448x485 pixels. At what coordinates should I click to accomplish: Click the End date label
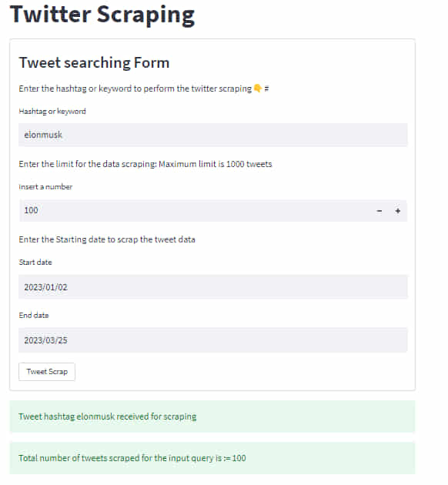[x=34, y=316]
